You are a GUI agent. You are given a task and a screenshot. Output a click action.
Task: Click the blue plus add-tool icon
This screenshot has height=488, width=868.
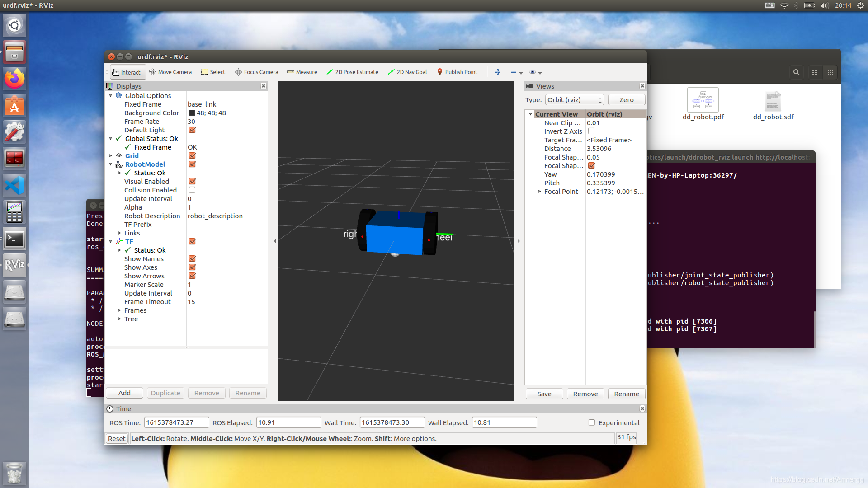point(498,72)
